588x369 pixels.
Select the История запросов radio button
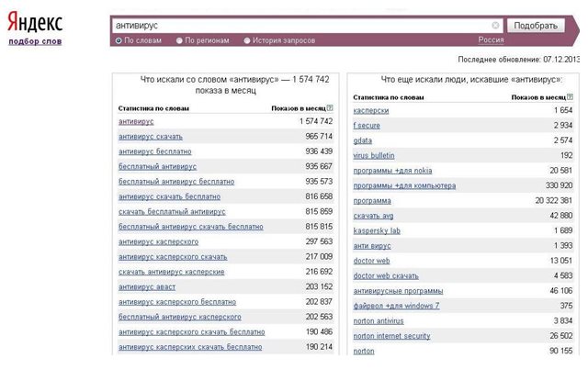tap(247, 40)
